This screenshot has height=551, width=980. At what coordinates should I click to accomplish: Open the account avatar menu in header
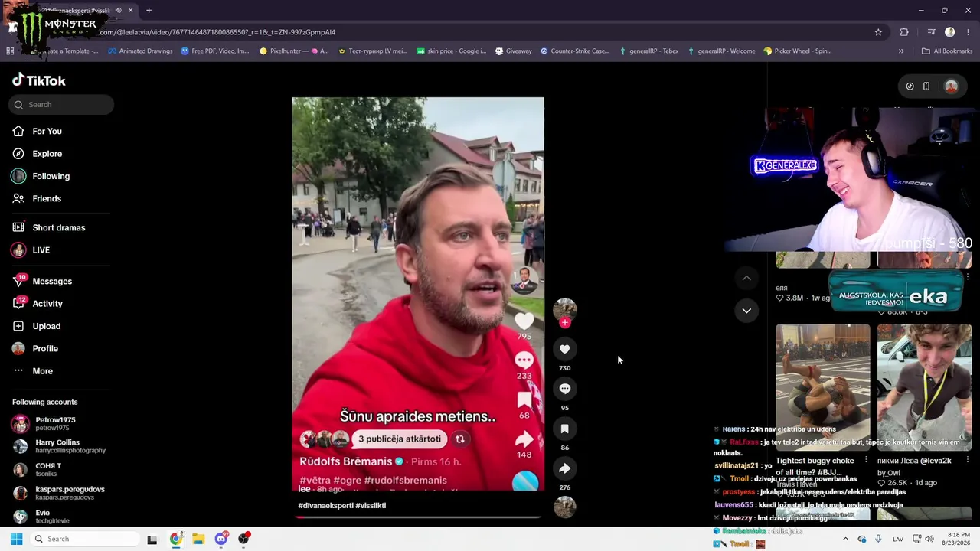tap(952, 86)
